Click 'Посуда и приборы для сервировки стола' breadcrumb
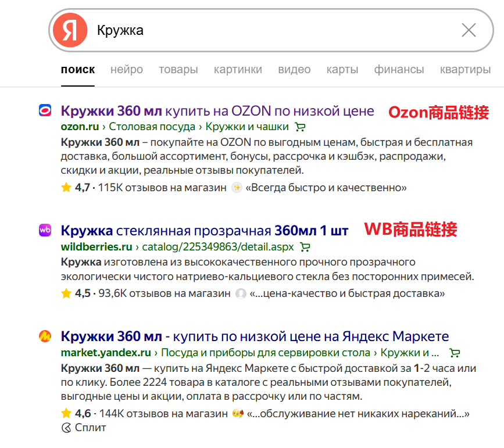504x448 pixels. coord(266,353)
